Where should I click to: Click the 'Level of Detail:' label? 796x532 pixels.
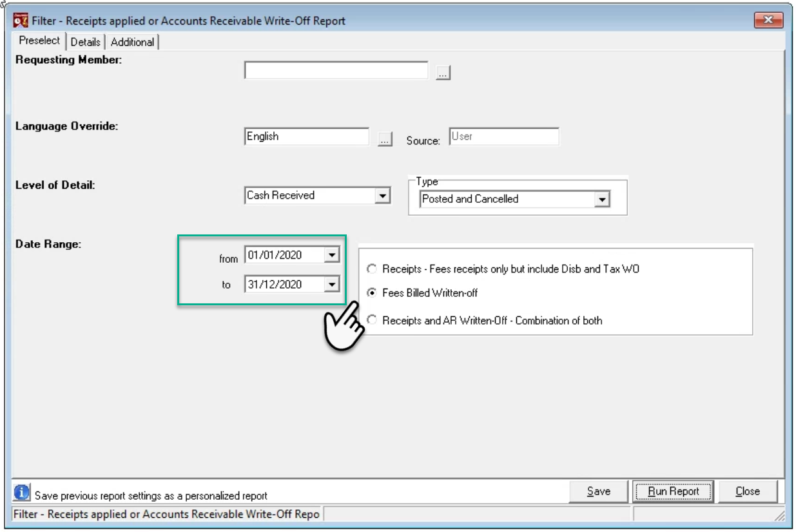tap(55, 185)
